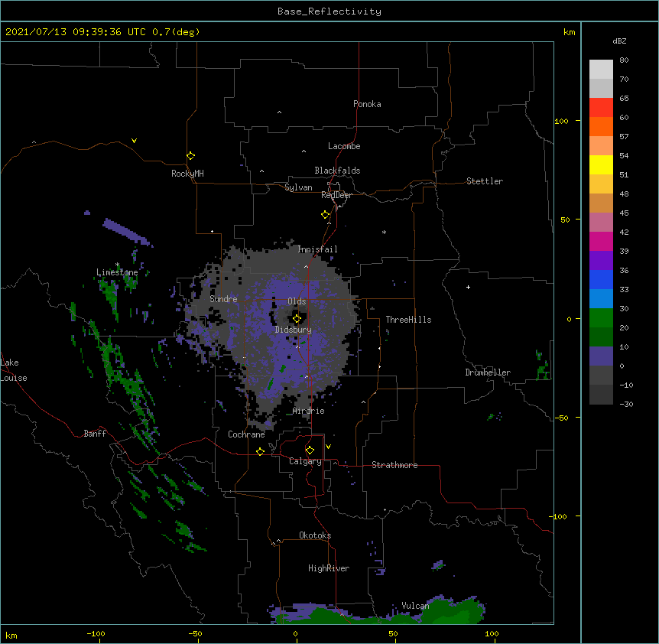Viewport: 659px width, 644px height.
Task: Pick the red 65 dBZ legend color
Action: click(x=601, y=107)
